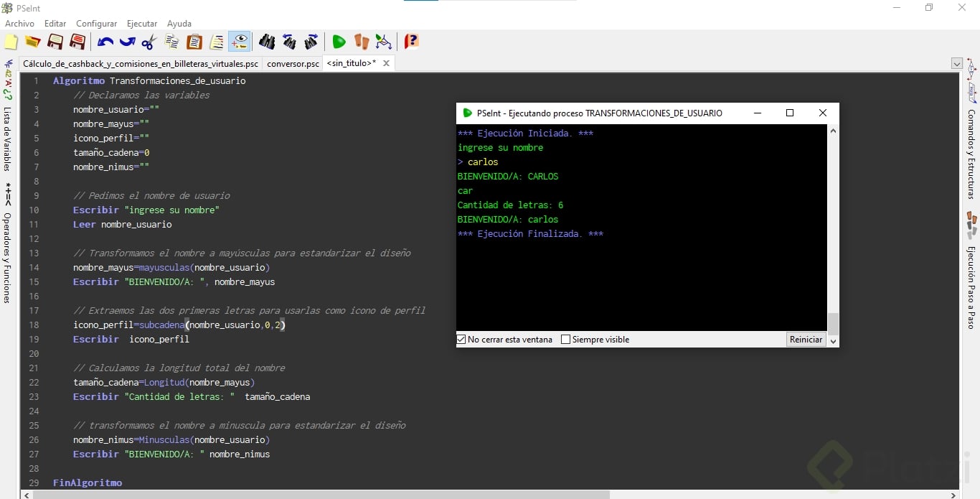Switch to the Cálculo_de_cashback_y_comisiones tab
980x499 pixels.
point(141,63)
